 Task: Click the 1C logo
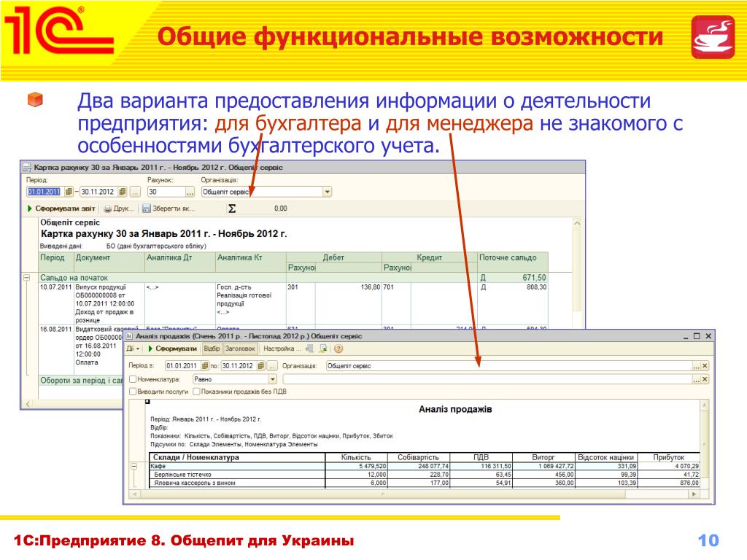click(x=59, y=31)
